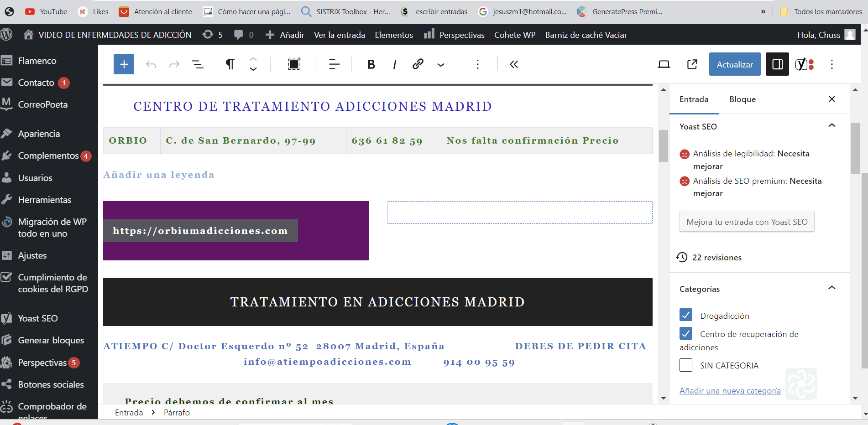Toggle italic formatting
868x425 pixels.
[x=395, y=64]
